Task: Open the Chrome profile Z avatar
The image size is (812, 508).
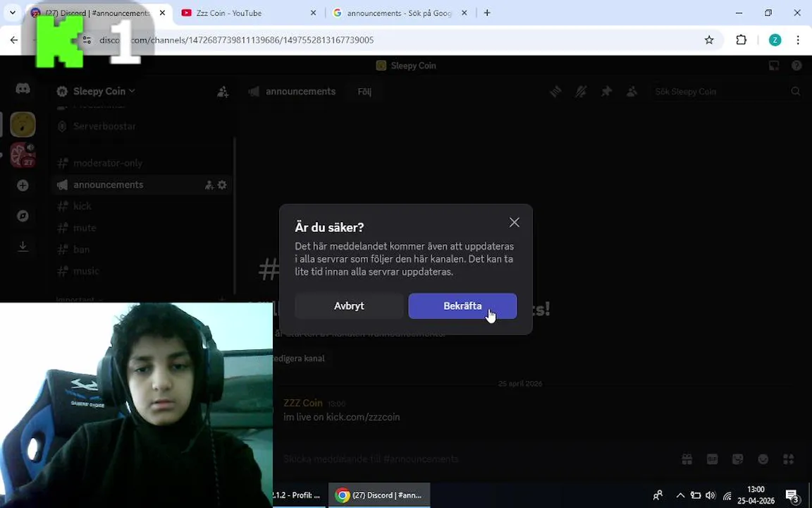Action: 775,40
